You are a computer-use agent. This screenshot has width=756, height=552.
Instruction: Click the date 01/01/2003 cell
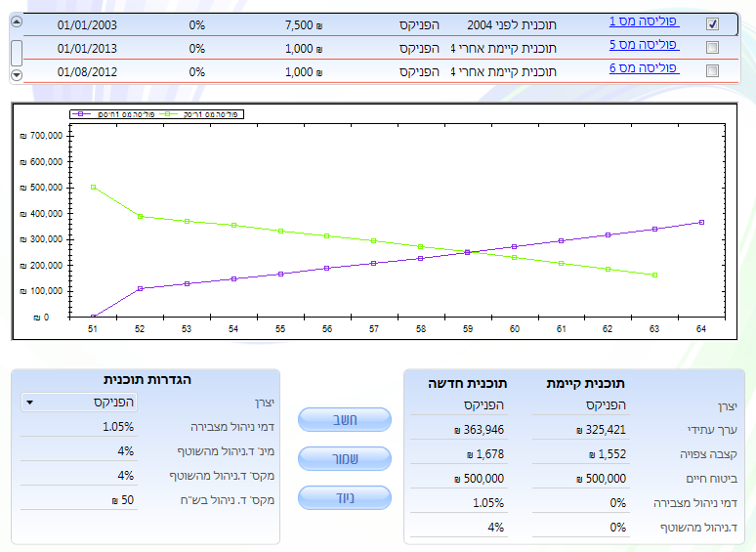[87, 25]
